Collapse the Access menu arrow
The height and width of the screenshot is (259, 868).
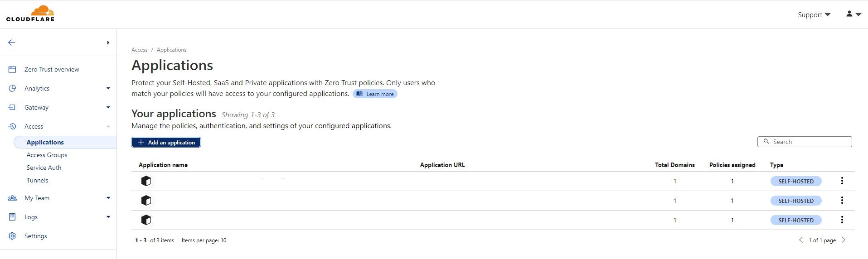(108, 126)
